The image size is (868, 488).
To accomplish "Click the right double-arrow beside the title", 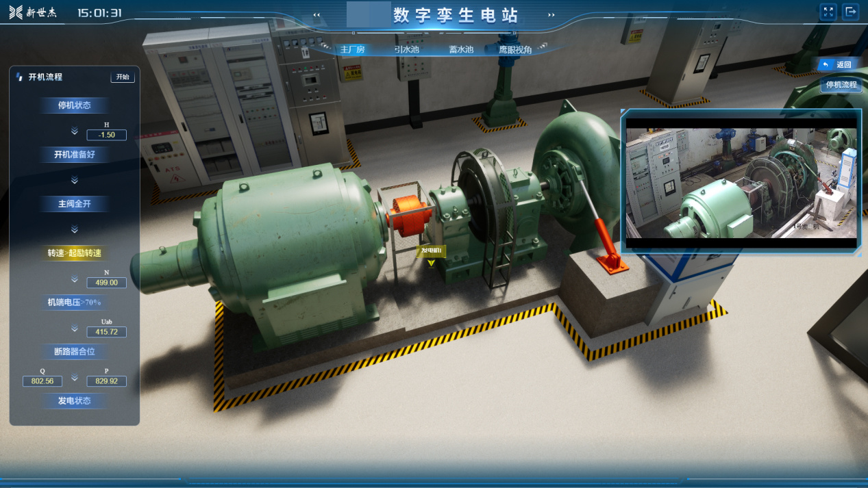I will tap(551, 15).
